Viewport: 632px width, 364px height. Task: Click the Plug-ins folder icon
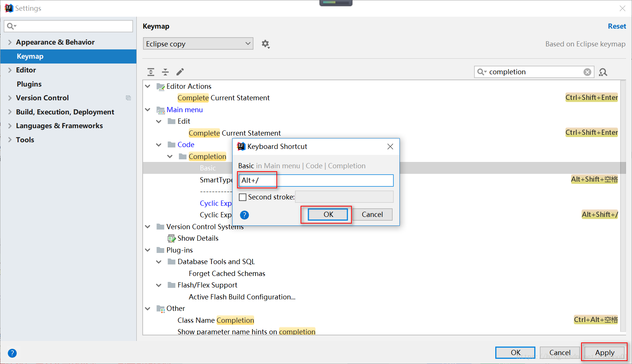click(161, 250)
